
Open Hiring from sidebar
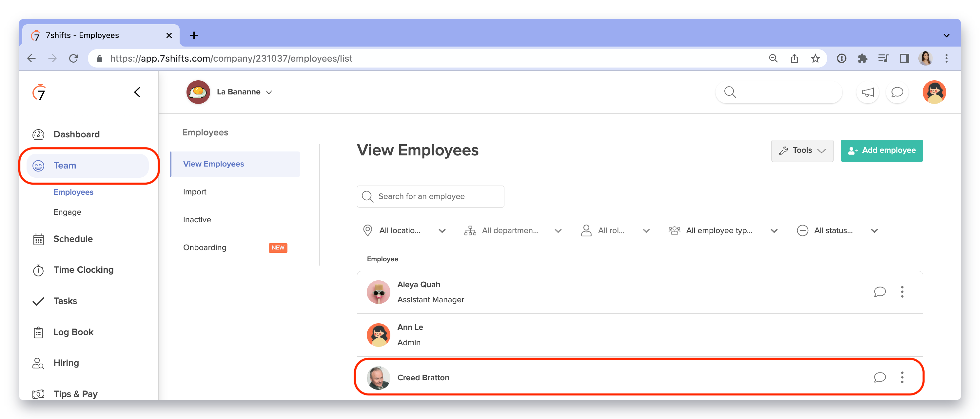[x=66, y=363]
